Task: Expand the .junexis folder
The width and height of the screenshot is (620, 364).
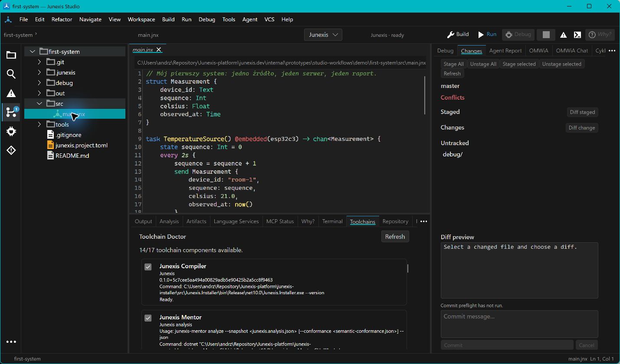Action: pyautogui.click(x=39, y=72)
